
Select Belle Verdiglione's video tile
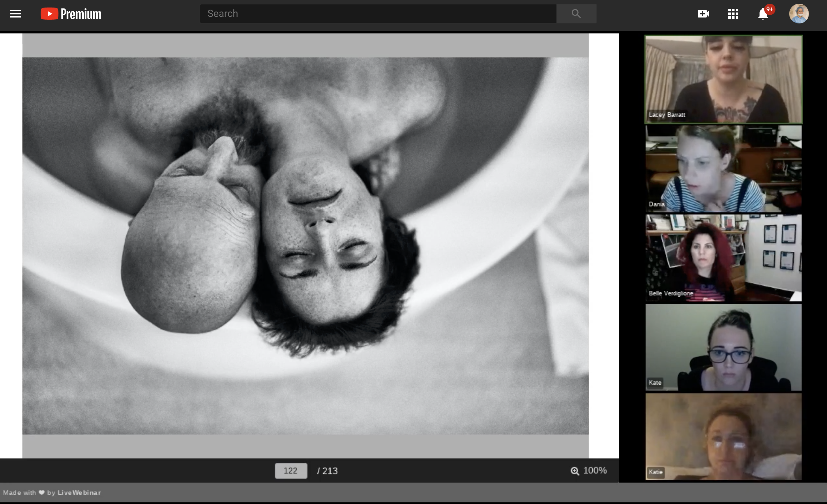point(723,258)
